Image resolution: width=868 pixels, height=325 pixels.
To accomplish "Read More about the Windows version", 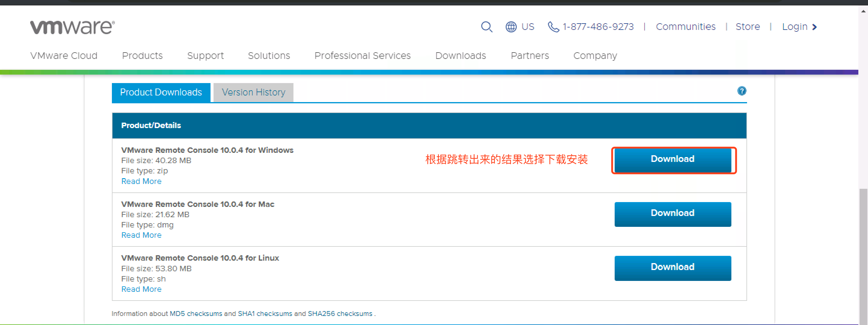I will pos(141,181).
